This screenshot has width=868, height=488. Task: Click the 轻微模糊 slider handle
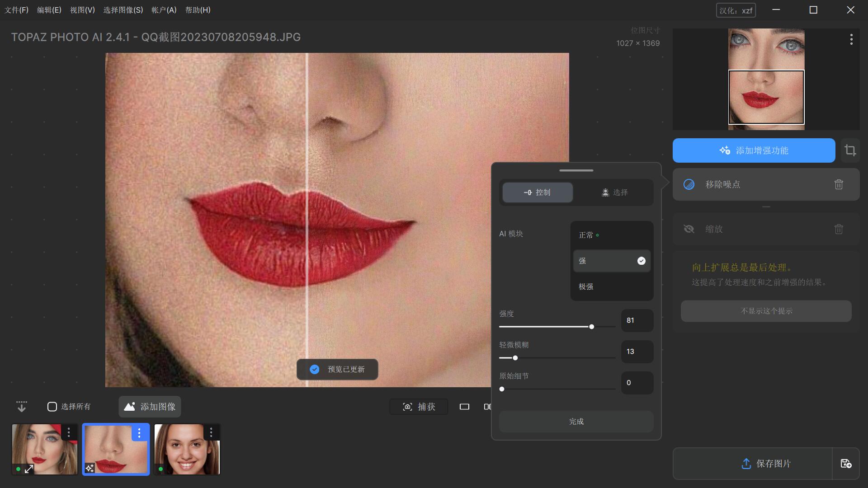pos(515,358)
